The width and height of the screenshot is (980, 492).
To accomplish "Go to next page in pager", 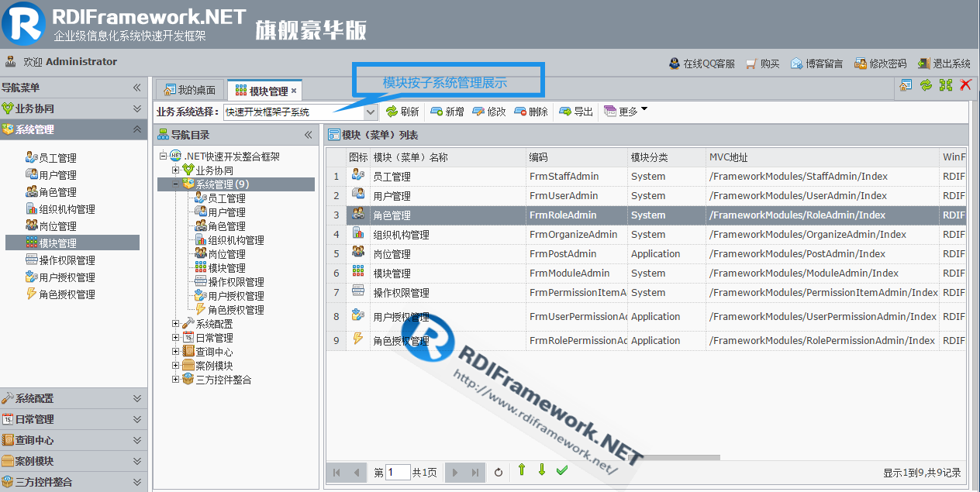I will point(456,472).
